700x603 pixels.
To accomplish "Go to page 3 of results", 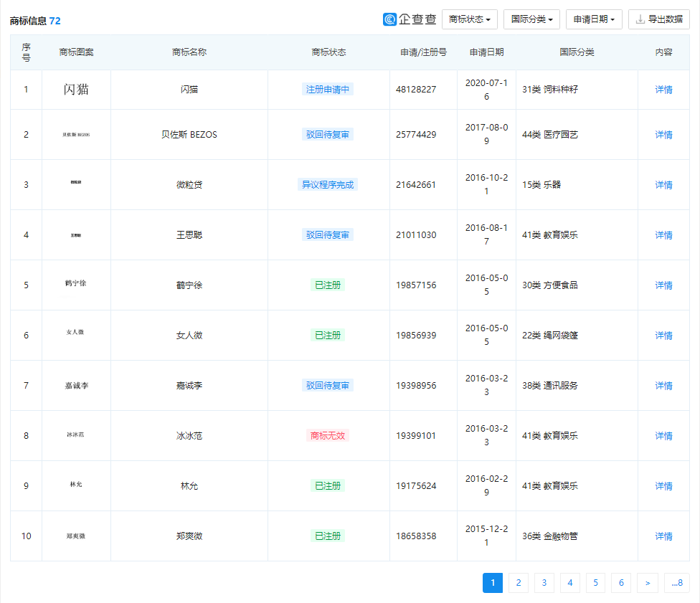I will [544, 583].
